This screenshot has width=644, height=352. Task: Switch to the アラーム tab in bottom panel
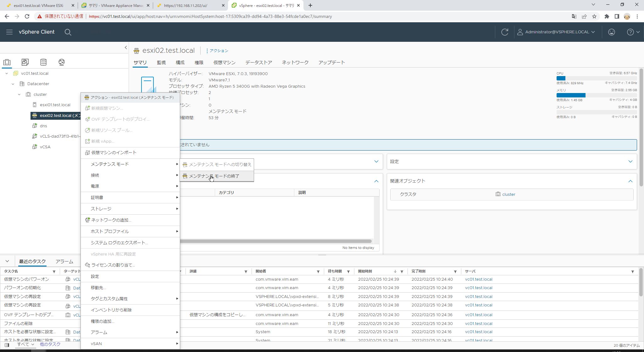(64, 261)
